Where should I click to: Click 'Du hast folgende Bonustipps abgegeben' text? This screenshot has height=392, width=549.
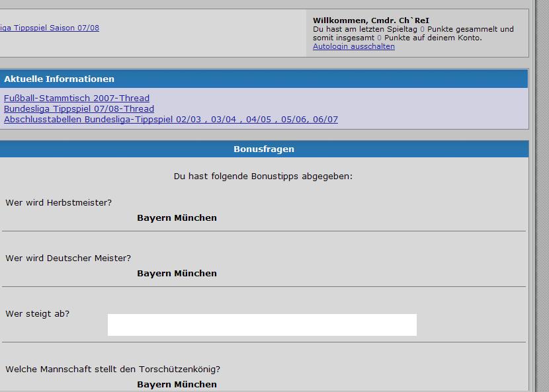point(263,176)
